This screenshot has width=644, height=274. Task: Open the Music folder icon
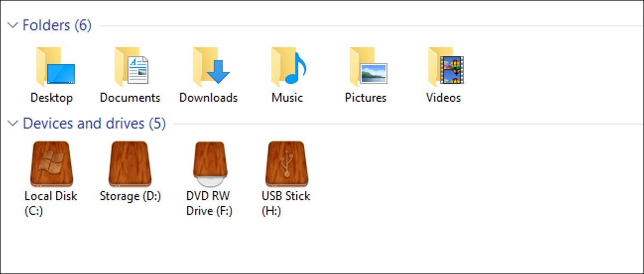[x=289, y=67]
